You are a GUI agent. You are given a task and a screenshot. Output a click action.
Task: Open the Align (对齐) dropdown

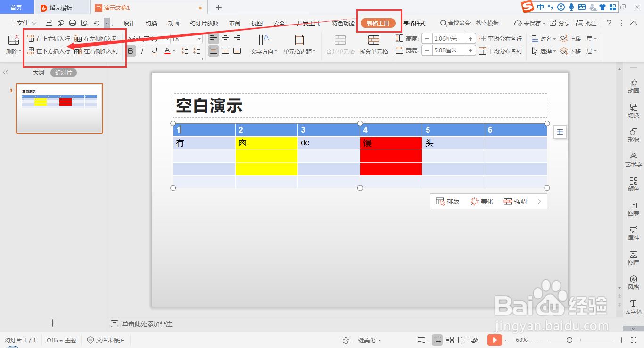pyautogui.click(x=543, y=39)
